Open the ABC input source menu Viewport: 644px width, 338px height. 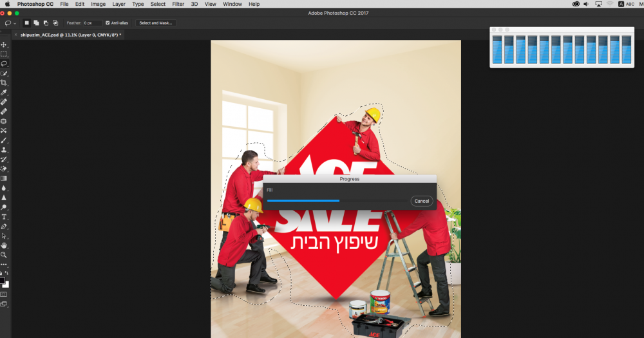click(x=627, y=4)
